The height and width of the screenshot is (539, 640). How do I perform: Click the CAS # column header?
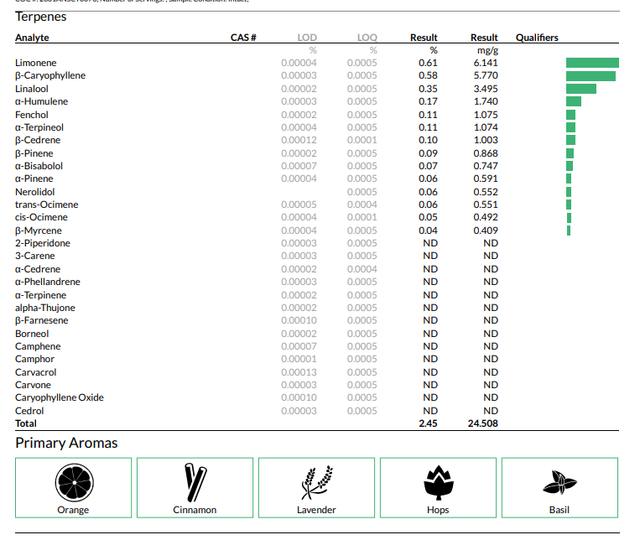(x=243, y=38)
